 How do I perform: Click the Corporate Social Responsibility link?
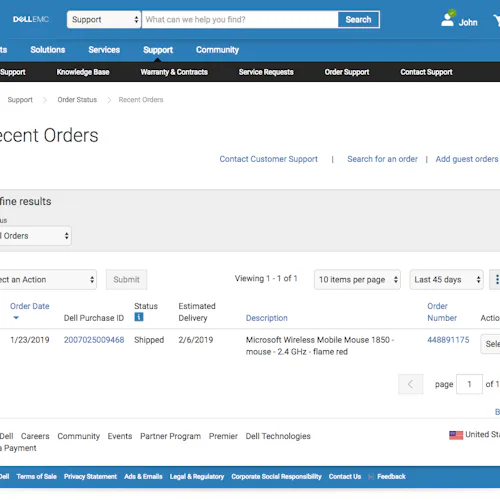[x=276, y=476]
